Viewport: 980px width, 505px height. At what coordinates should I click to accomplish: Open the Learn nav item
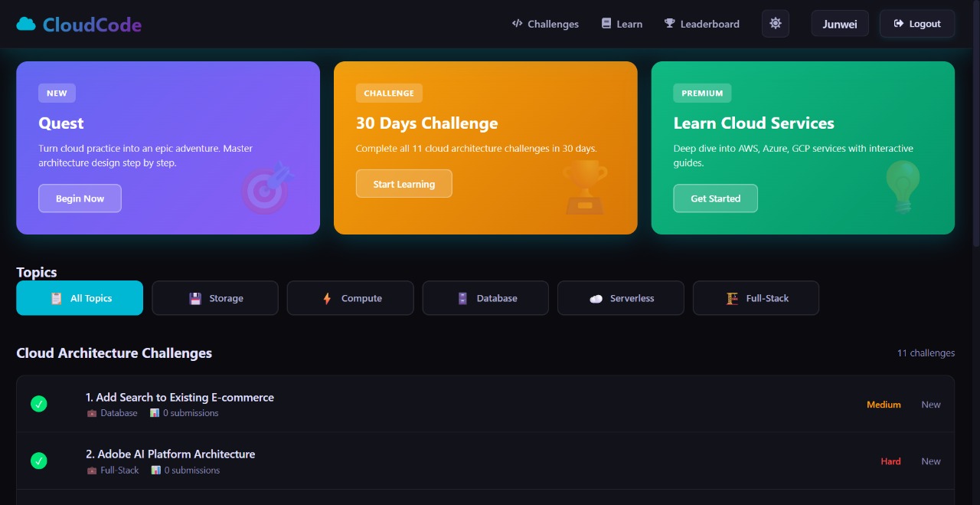pyautogui.click(x=622, y=24)
